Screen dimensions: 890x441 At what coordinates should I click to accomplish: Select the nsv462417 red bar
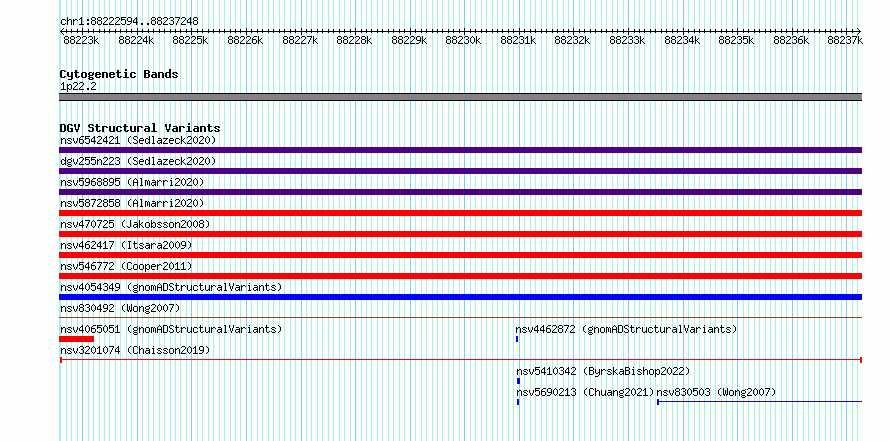[460, 255]
